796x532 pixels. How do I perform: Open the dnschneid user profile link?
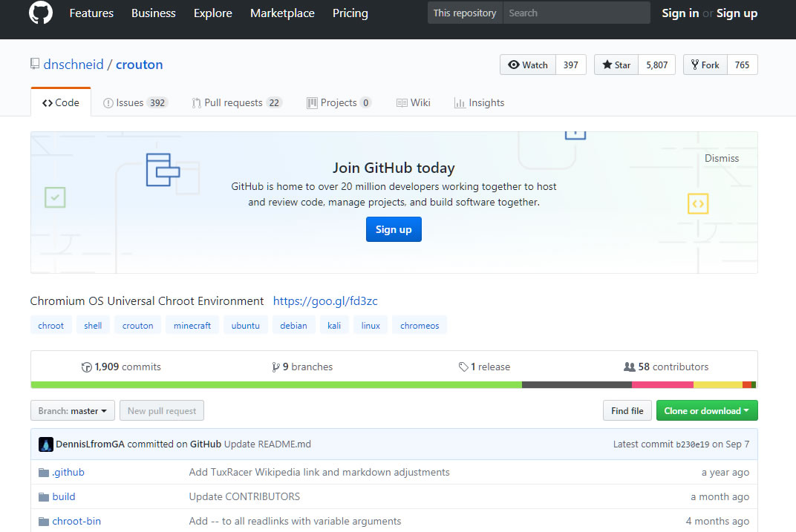(x=74, y=65)
